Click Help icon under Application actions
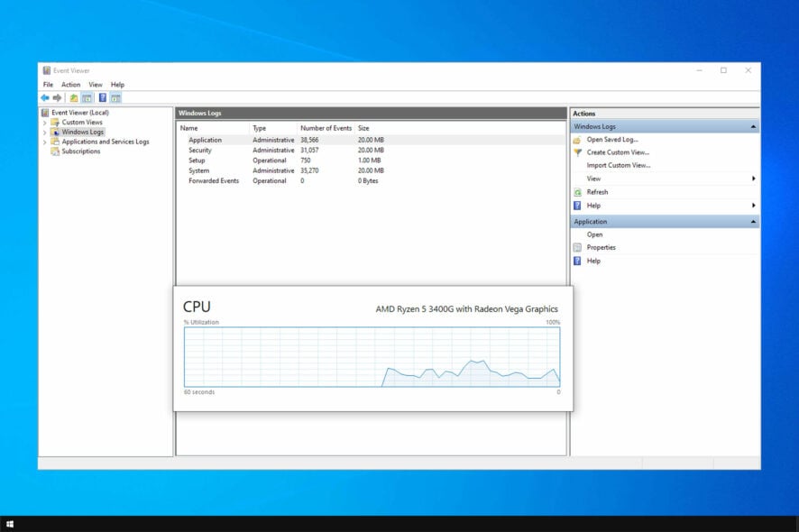This screenshot has width=799, height=532. pos(577,261)
